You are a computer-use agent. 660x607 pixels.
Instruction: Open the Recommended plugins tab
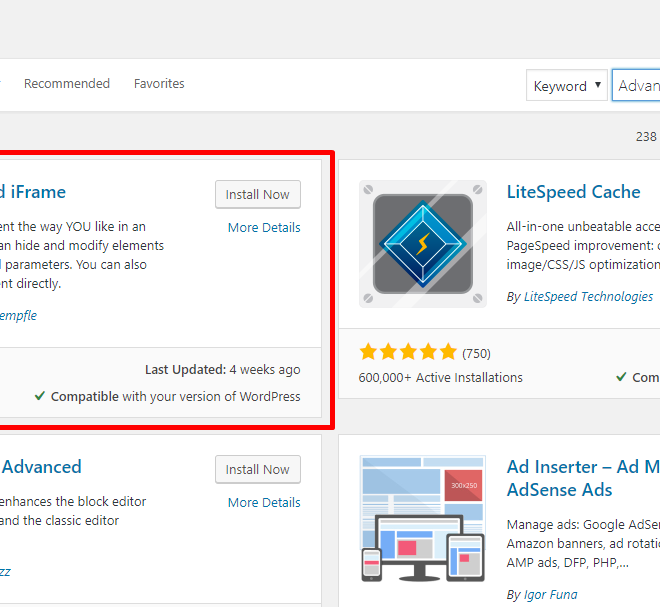tap(67, 83)
